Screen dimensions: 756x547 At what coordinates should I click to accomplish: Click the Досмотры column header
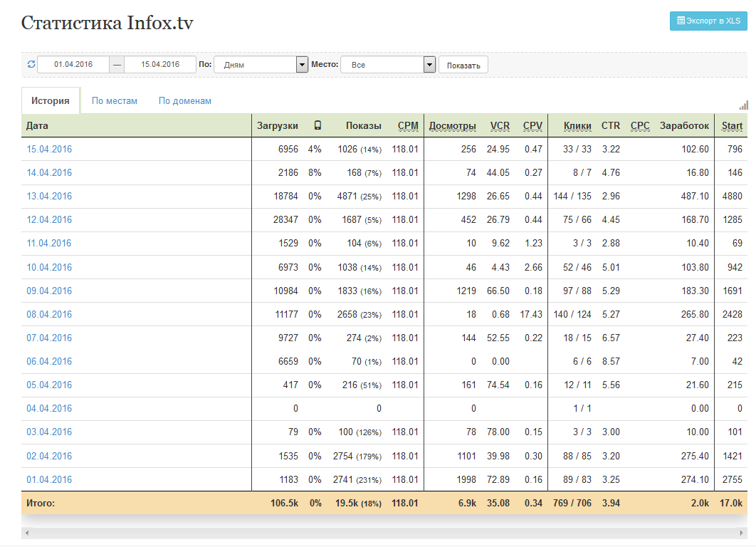452,125
